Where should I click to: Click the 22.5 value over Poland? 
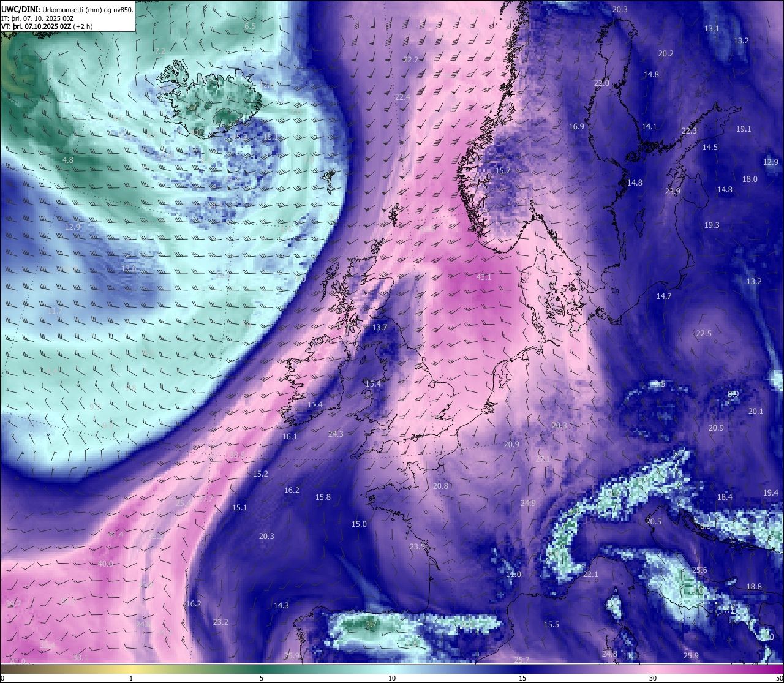point(704,333)
